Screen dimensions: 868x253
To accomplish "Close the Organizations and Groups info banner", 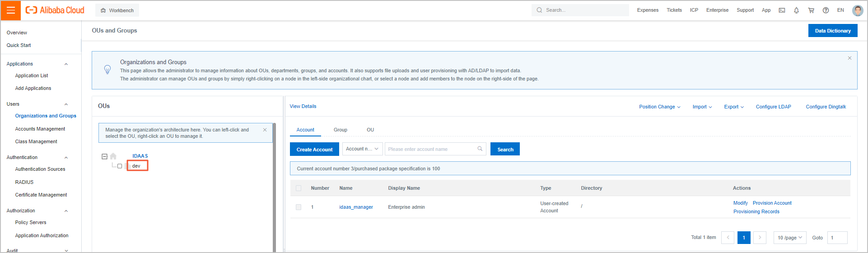I will point(849,58).
